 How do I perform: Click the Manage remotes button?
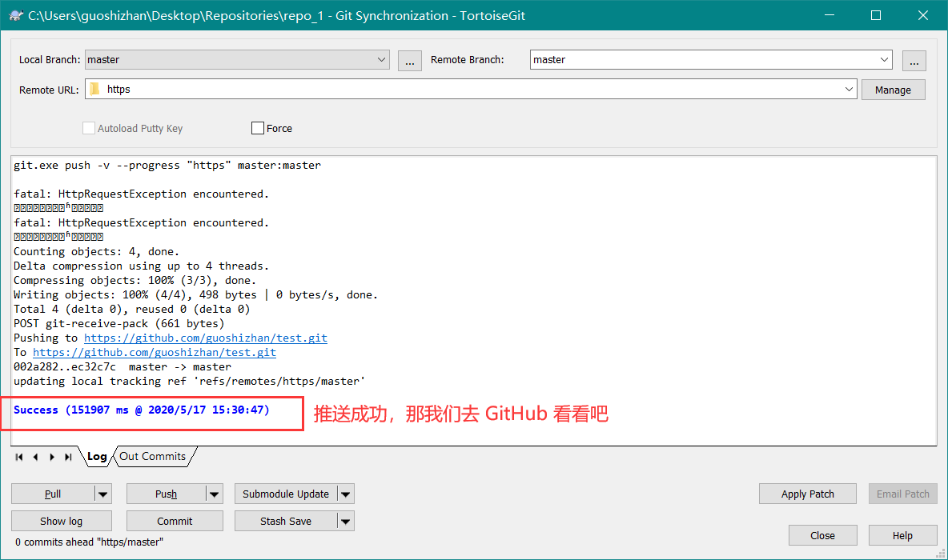coord(893,90)
